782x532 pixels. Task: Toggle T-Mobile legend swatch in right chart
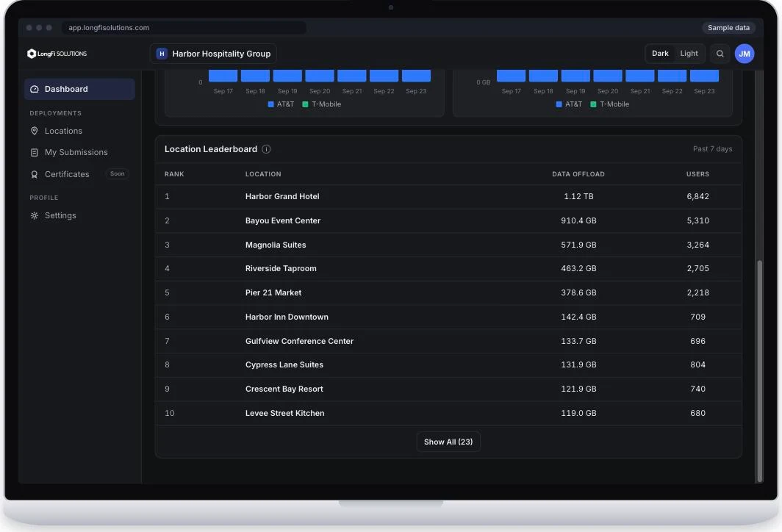pyautogui.click(x=594, y=104)
